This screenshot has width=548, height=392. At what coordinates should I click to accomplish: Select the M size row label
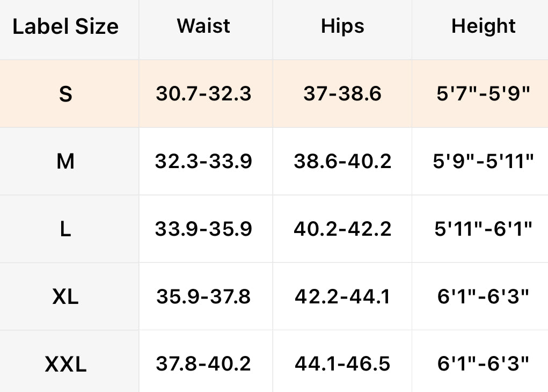65,161
